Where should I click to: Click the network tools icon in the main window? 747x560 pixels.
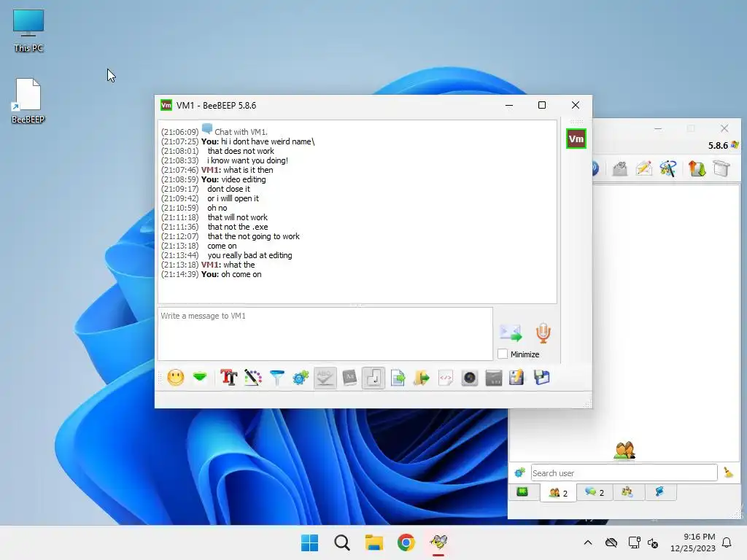pos(668,168)
